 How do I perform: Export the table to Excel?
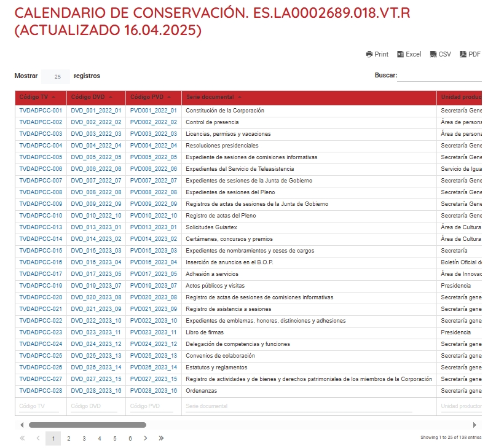click(409, 54)
